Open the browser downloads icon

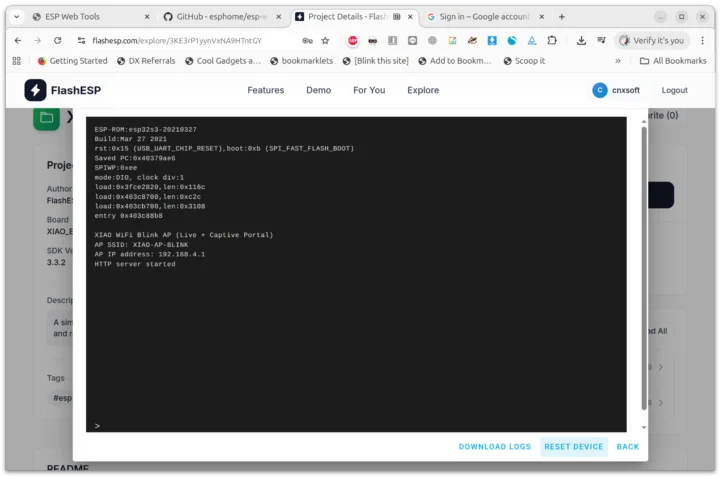click(581, 40)
